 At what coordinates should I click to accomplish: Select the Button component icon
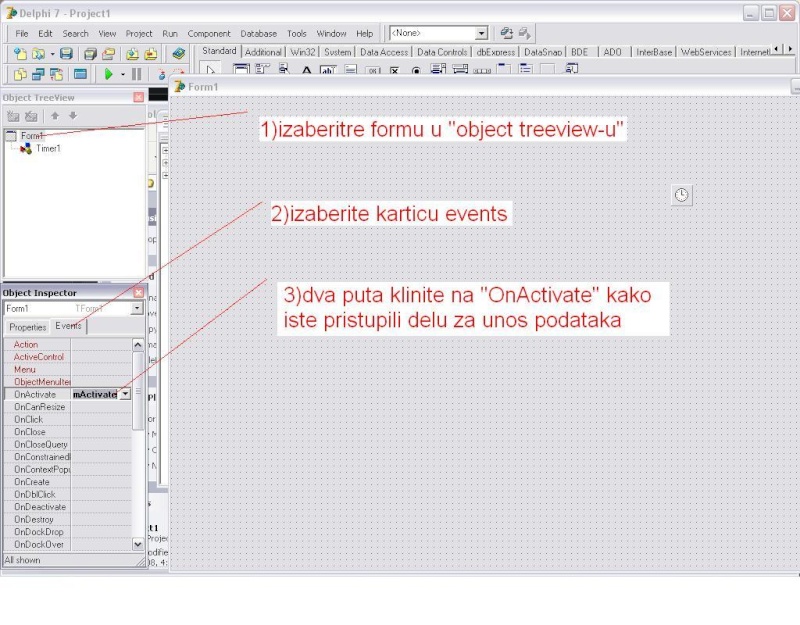(x=372, y=70)
